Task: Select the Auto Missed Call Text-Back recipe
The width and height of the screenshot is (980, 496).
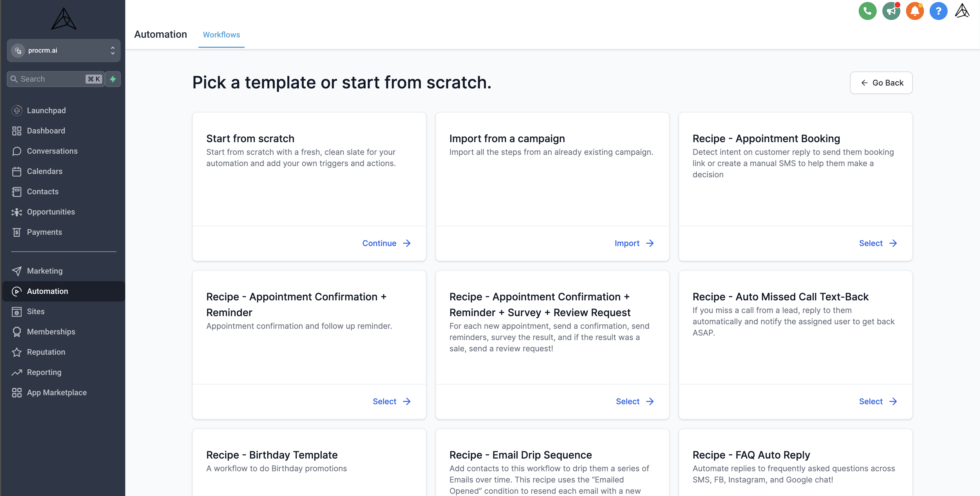Action: (877, 401)
